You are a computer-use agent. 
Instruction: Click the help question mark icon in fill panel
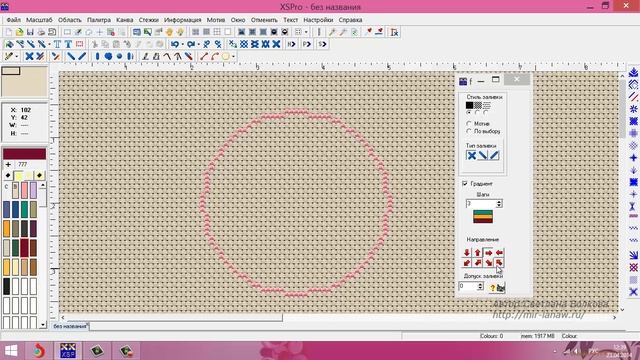(492, 288)
